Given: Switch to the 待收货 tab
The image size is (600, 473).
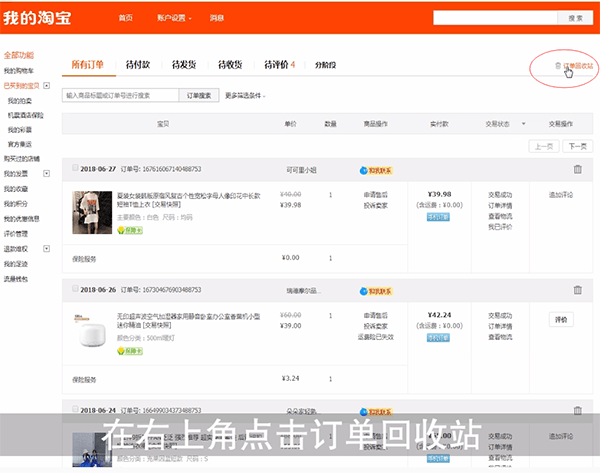Looking at the screenshot, I should pos(229,65).
